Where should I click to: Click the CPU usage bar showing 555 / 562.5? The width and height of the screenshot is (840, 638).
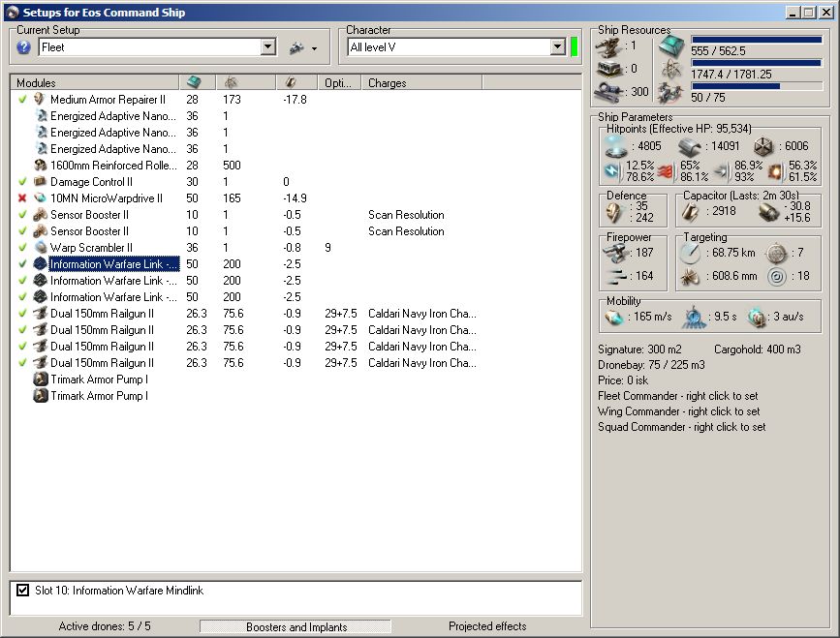pos(756,41)
